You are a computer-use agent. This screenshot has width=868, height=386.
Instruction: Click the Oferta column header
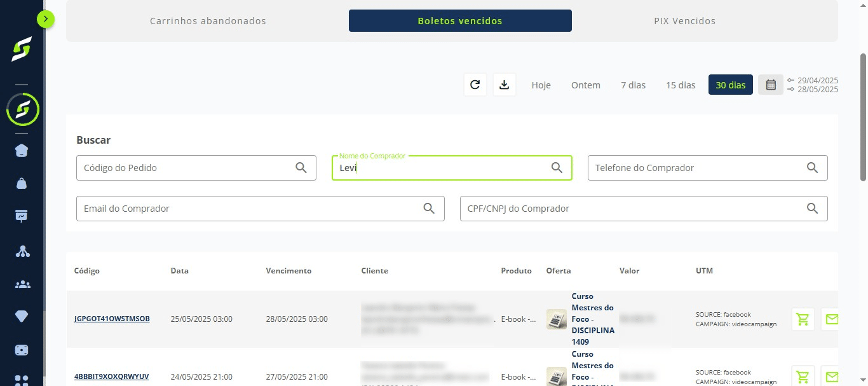[x=559, y=271]
